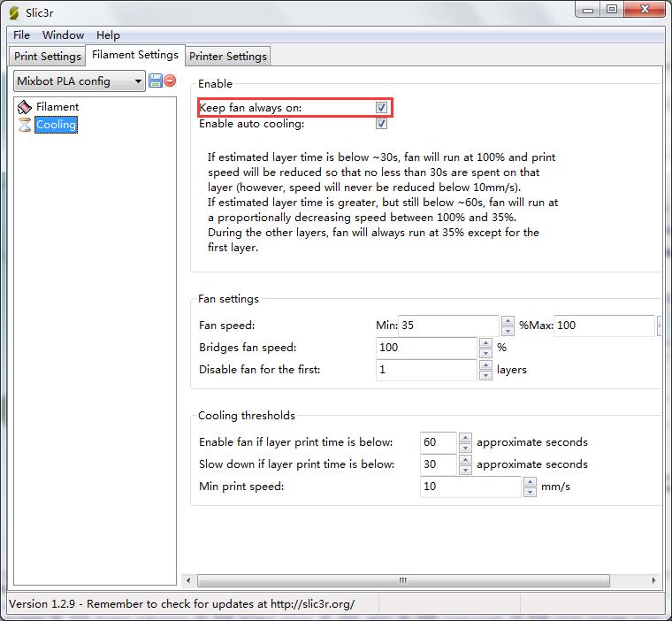The width and height of the screenshot is (672, 621).
Task: Increase the Slow down threshold with the up arrow
Action: [465, 460]
